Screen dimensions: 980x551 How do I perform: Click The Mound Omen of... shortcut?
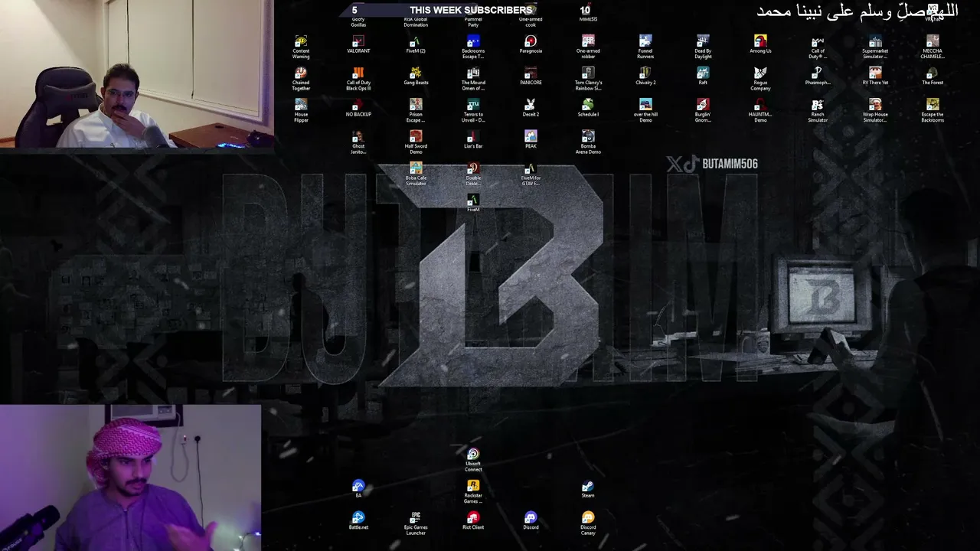[x=473, y=78]
